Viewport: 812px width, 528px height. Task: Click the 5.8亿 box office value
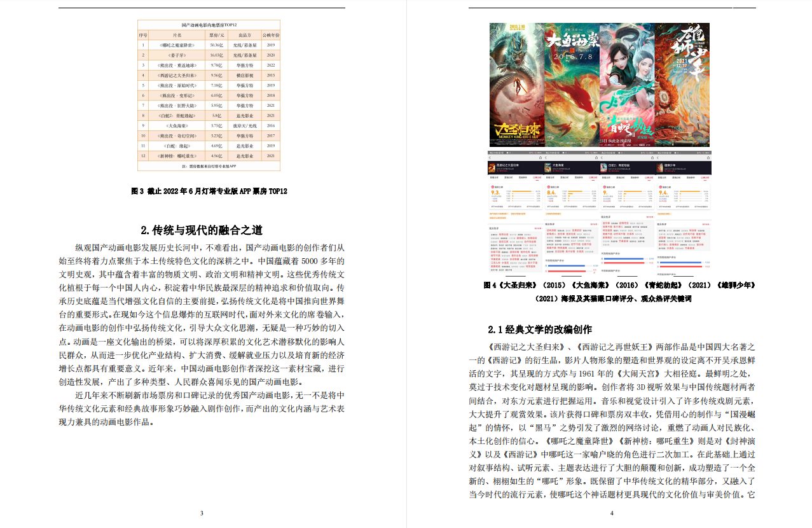[x=216, y=115]
